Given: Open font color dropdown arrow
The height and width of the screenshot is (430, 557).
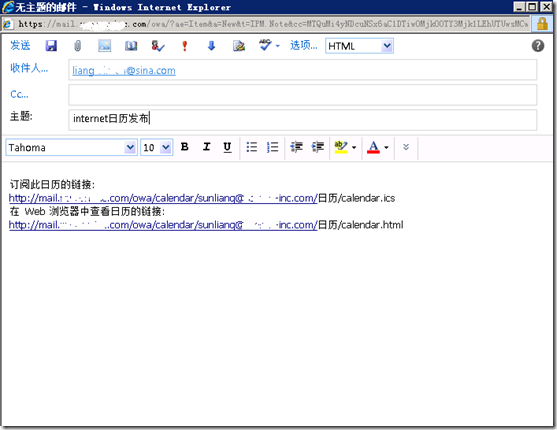Looking at the screenshot, I should pos(386,147).
